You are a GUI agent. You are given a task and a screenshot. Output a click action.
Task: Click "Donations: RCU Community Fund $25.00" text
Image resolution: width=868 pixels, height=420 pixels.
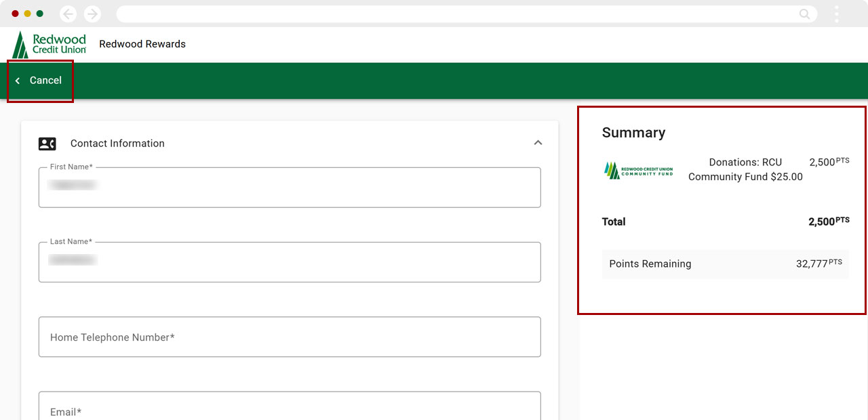745,169
